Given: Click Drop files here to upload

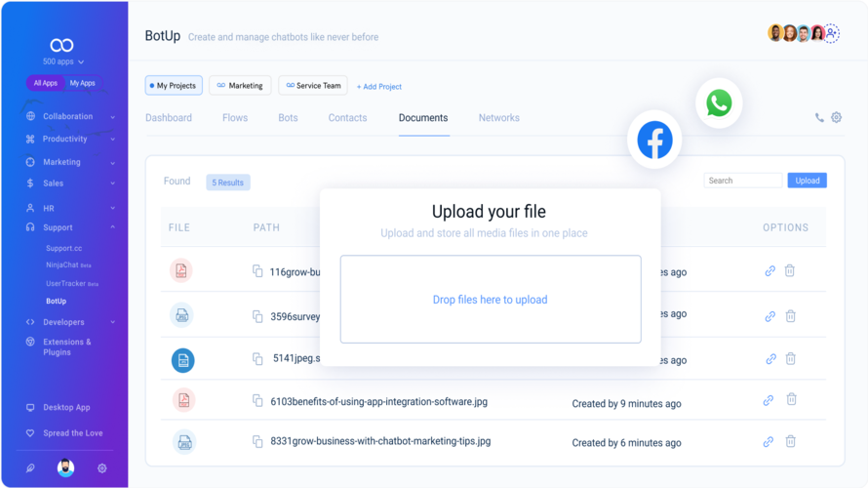Looking at the screenshot, I should [490, 300].
